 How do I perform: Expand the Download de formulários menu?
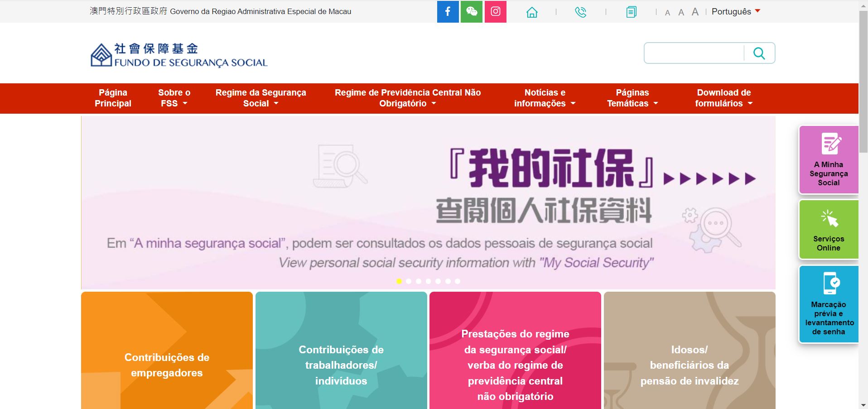723,98
